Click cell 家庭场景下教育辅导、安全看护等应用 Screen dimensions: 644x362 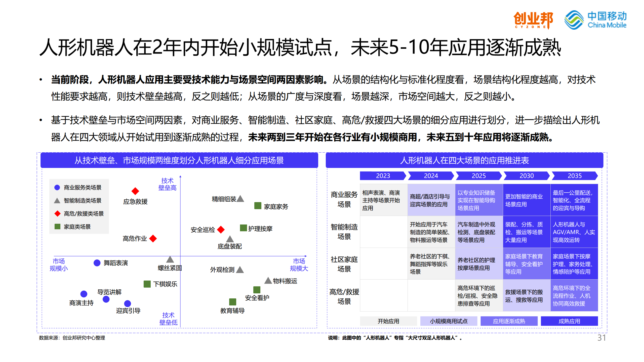[527, 264]
